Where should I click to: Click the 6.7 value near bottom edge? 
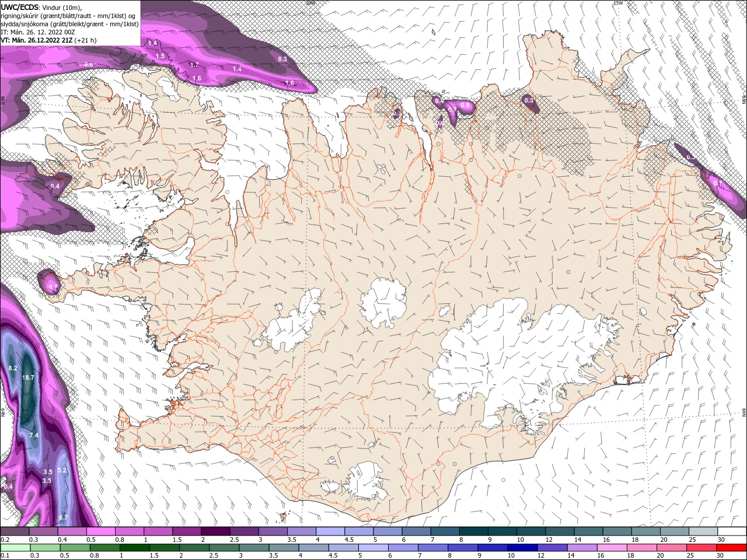coord(64,517)
